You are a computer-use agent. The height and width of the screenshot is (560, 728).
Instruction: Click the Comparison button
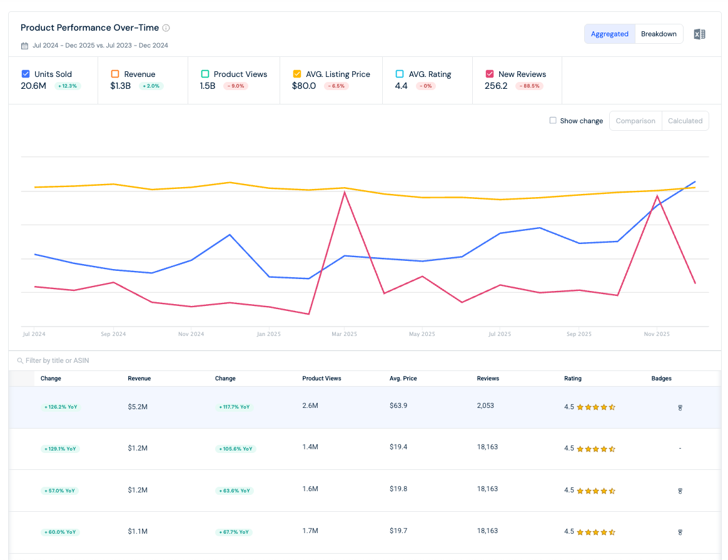[x=635, y=121]
